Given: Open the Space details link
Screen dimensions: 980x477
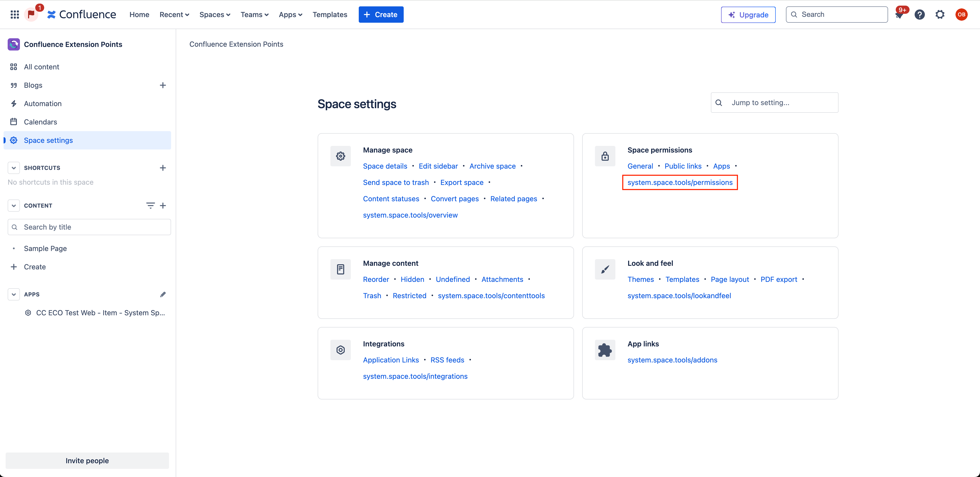Looking at the screenshot, I should [385, 166].
